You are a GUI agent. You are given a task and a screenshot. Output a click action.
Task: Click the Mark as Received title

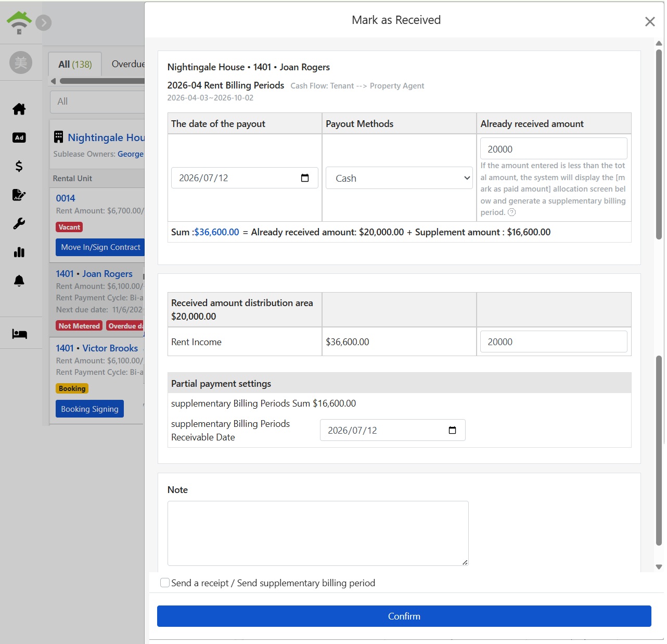pyautogui.click(x=396, y=20)
